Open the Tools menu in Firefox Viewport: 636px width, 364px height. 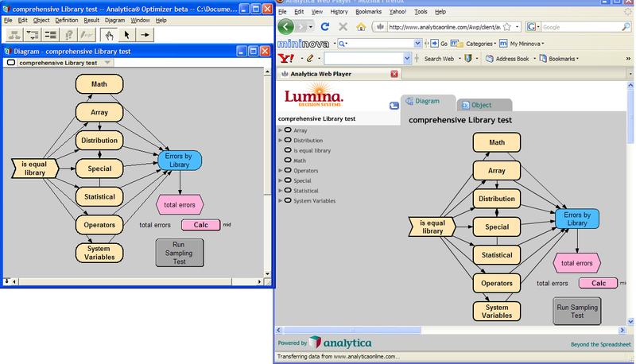coord(421,12)
